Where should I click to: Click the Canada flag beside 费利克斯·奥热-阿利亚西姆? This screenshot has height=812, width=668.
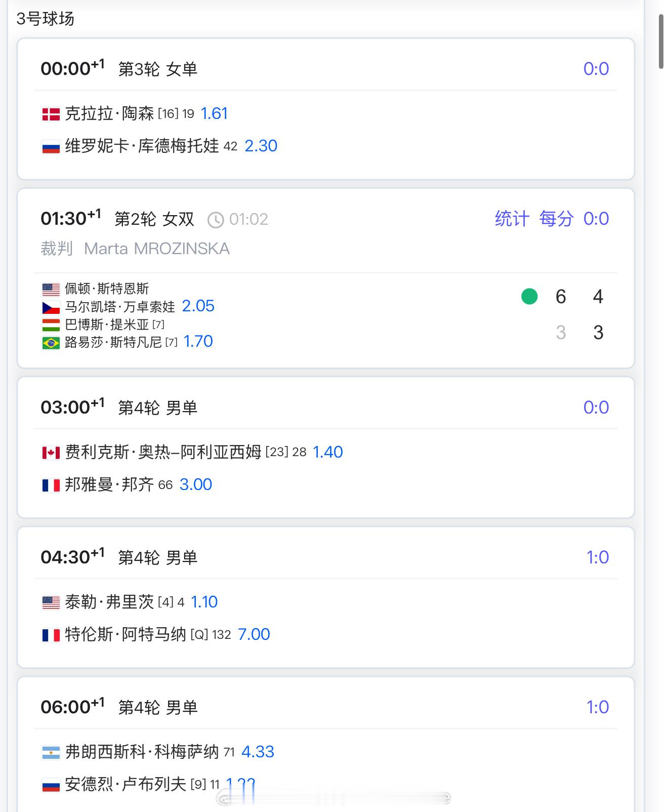point(51,453)
